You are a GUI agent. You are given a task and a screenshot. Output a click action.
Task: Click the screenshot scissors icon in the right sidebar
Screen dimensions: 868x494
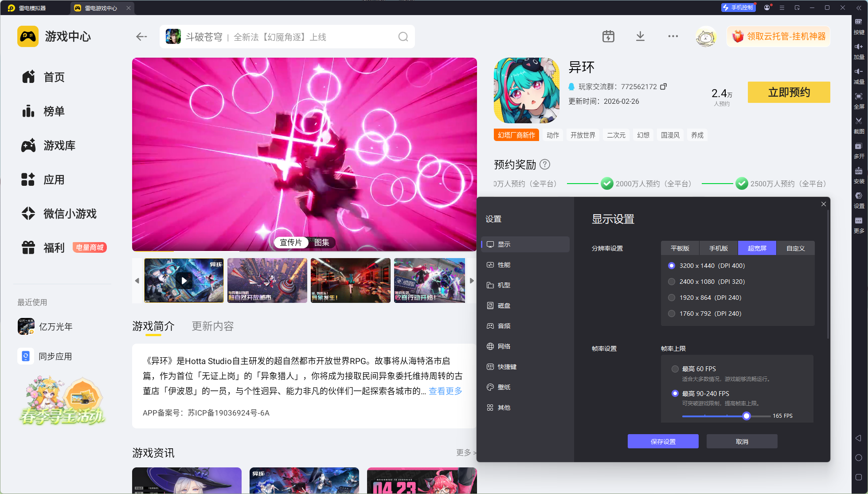pyautogui.click(x=859, y=121)
